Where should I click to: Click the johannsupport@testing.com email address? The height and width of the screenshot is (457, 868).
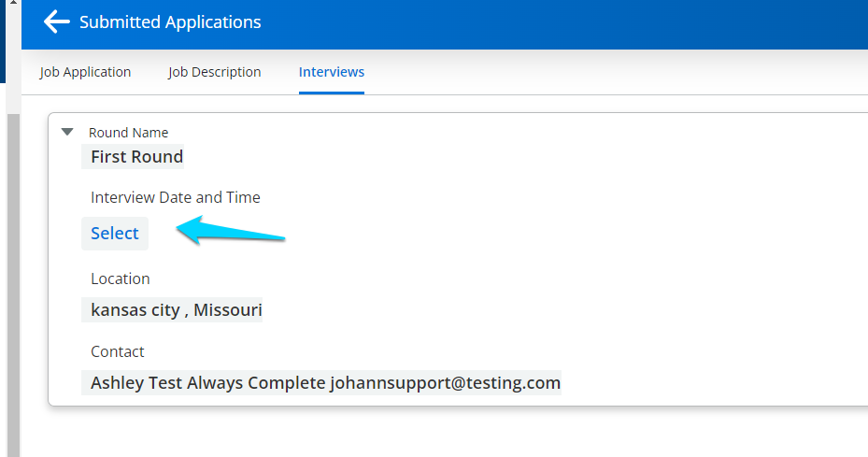coord(445,383)
